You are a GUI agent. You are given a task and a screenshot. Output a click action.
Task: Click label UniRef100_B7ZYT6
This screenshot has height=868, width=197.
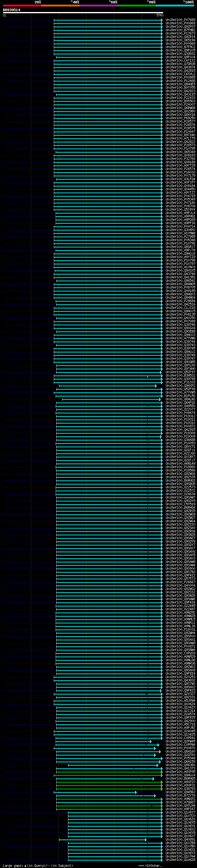(x=180, y=795)
